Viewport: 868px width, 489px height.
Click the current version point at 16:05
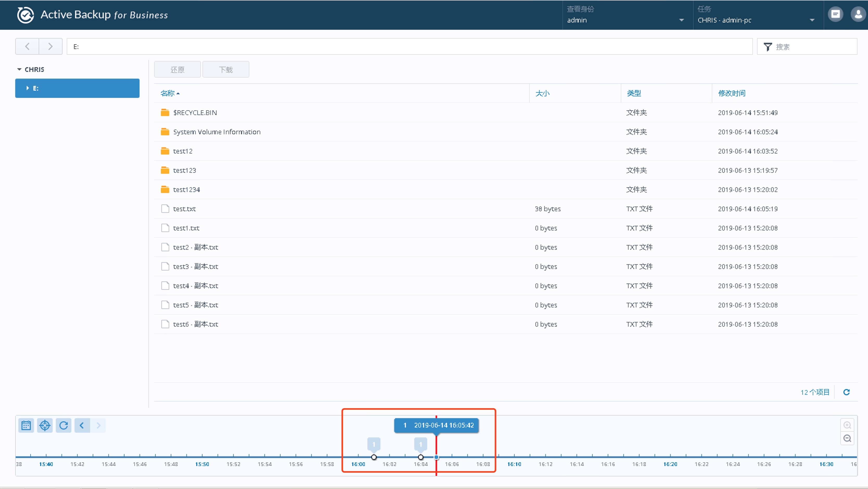(436, 457)
